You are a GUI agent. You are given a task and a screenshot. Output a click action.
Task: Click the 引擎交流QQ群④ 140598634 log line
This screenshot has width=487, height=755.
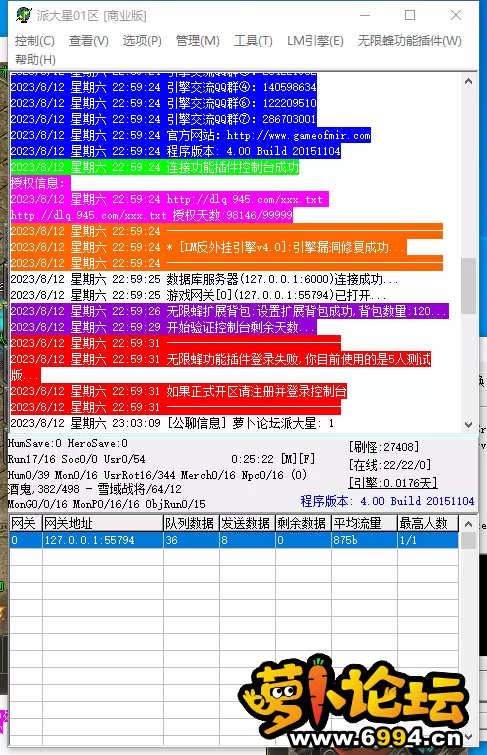163,87
